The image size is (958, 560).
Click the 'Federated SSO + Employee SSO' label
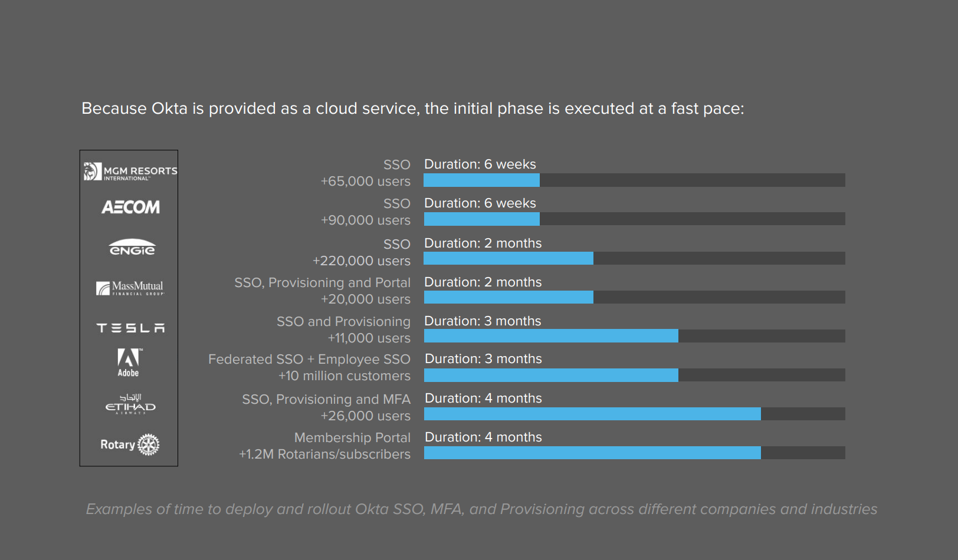[309, 360]
